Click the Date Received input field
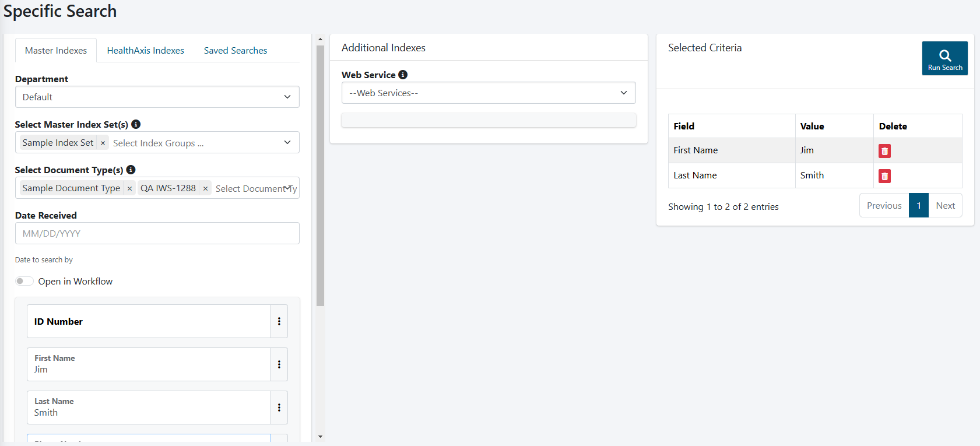Image resolution: width=980 pixels, height=446 pixels. coord(157,233)
